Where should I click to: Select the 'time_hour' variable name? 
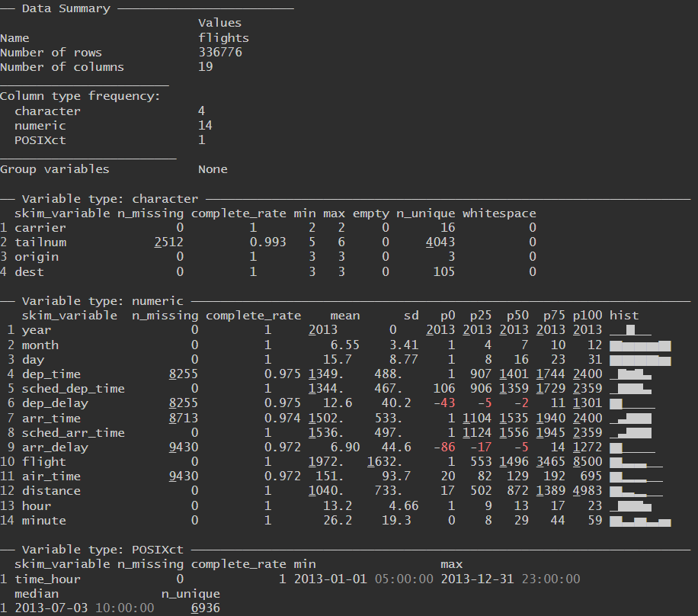tap(47, 579)
